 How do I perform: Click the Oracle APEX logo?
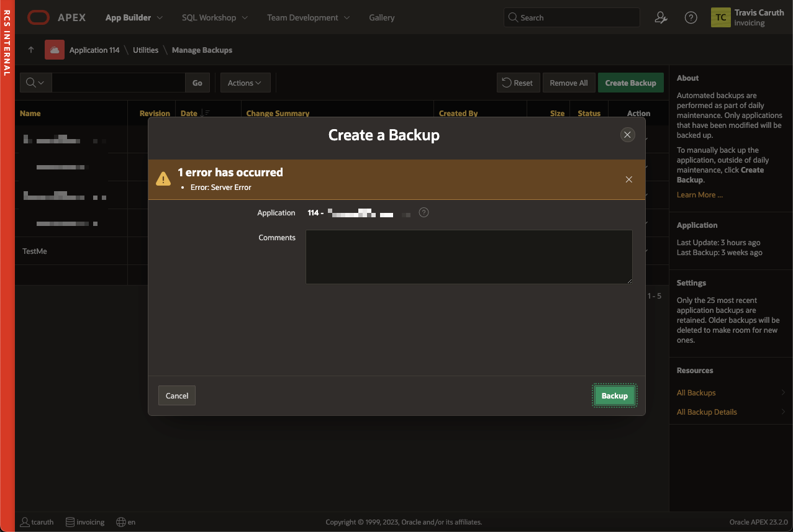pyautogui.click(x=57, y=17)
